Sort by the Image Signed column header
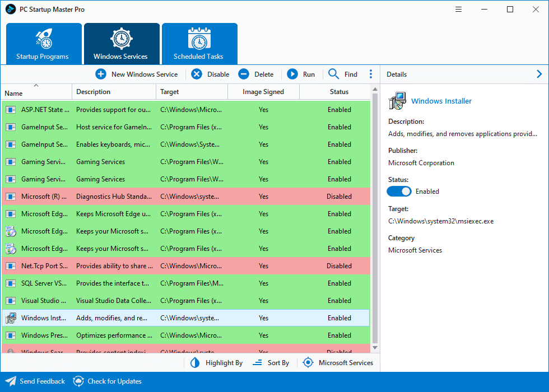 tap(263, 92)
